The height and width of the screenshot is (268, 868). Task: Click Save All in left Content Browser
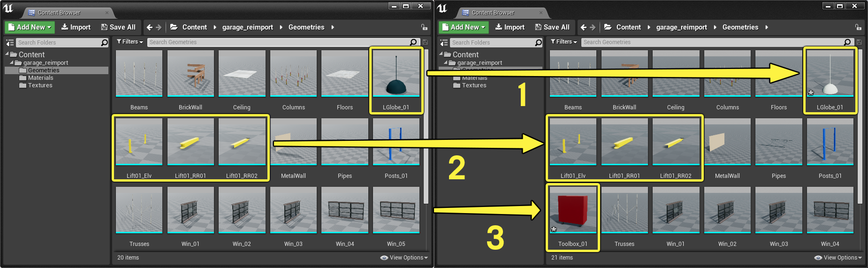tap(118, 27)
